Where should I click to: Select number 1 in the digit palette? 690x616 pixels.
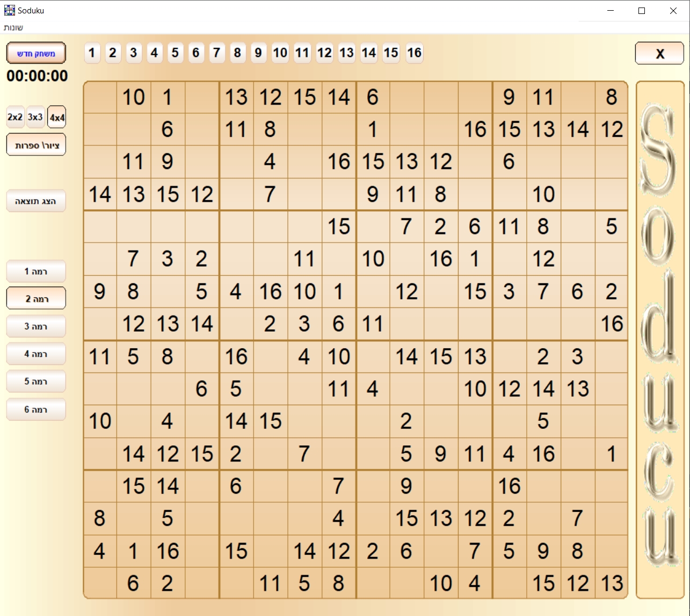click(x=92, y=53)
